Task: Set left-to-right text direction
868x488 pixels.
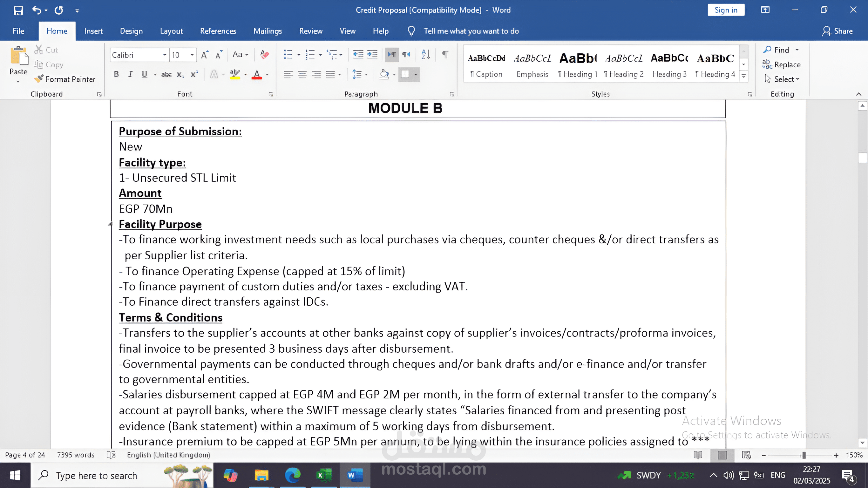Action: [x=392, y=55]
